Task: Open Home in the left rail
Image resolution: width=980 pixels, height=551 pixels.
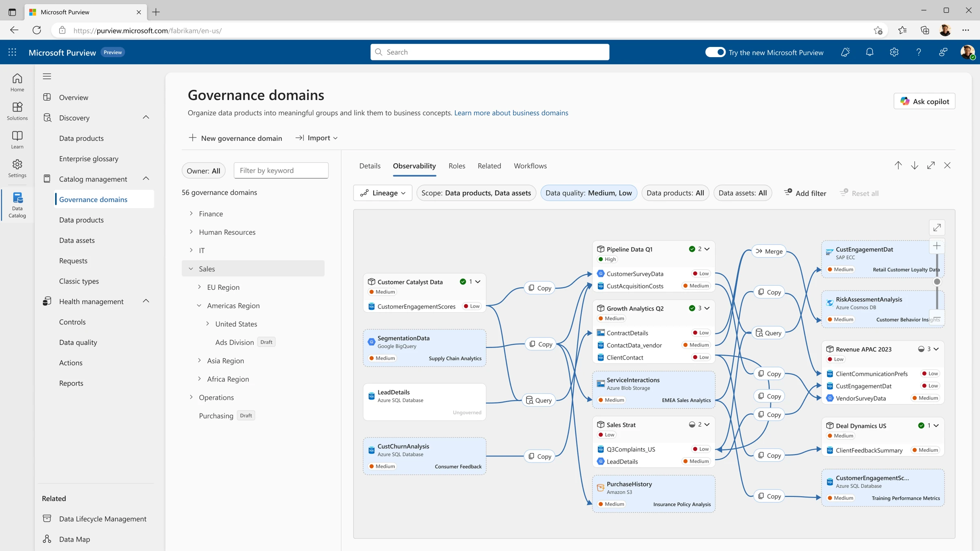Action: coord(17,82)
